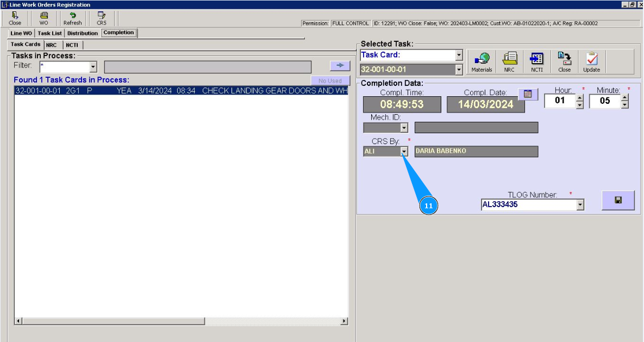Select the Task Cards sub-tab
The width and height of the screenshot is (644, 342).
(26, 44)
